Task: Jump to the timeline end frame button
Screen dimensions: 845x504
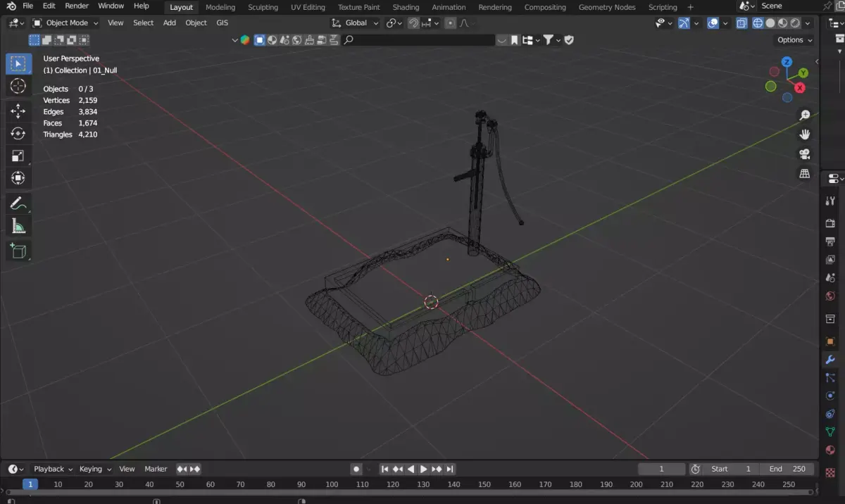Action: pyautogui.click(x=450, y=469)
